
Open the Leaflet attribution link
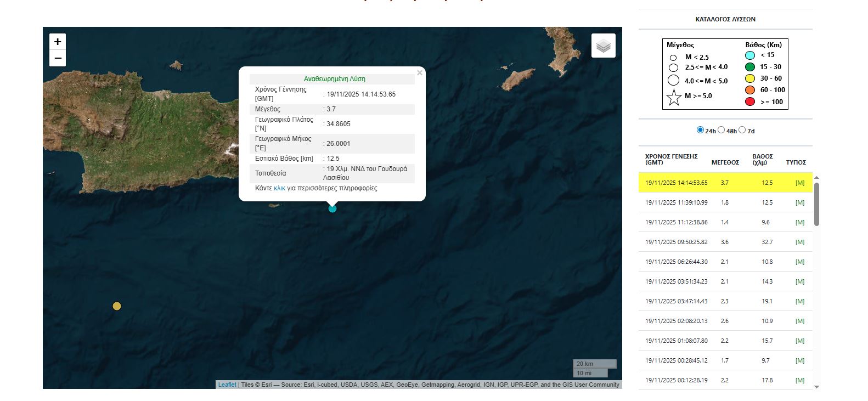tap(227, 385)
